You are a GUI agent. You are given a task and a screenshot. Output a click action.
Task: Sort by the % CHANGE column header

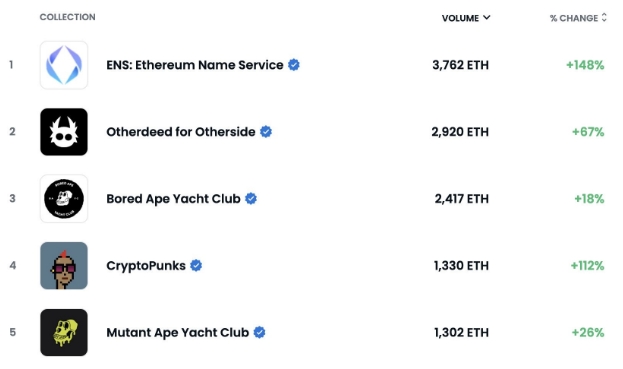click(x=578, y=18)
